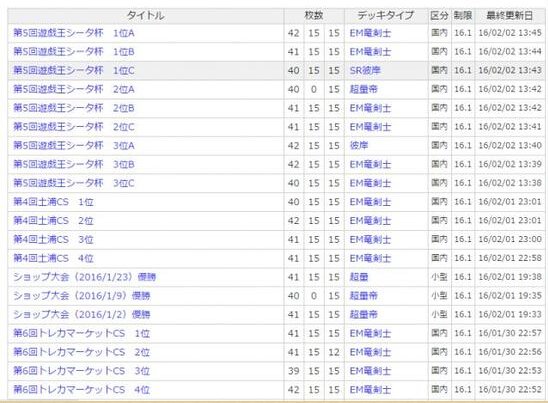
Task: Open 第5回遊戯王シータ杯 2位A deck link
Action: (x=74, y=89)
